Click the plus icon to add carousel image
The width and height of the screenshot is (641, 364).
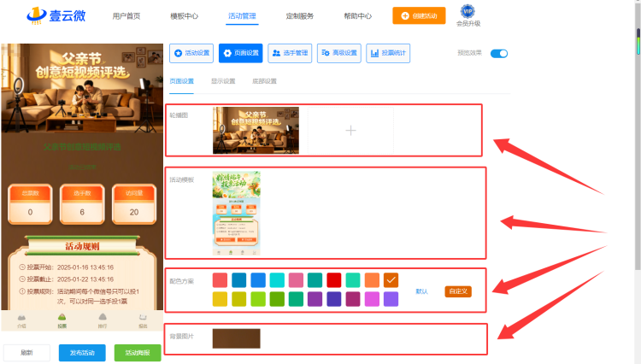(350, 131)
